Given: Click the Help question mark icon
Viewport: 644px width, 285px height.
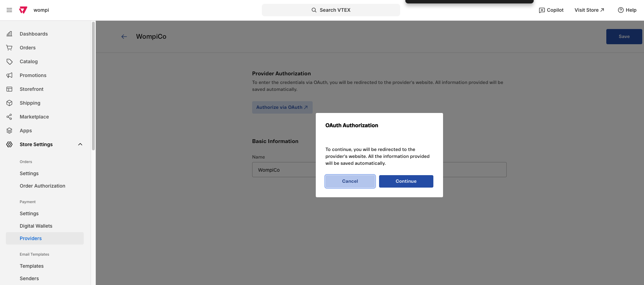Looking at the screenshot, I should coord(621,10).
